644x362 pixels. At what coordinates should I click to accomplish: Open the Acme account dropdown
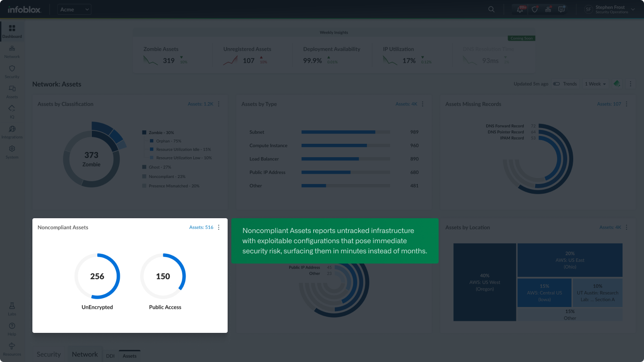tap(74, 9)
